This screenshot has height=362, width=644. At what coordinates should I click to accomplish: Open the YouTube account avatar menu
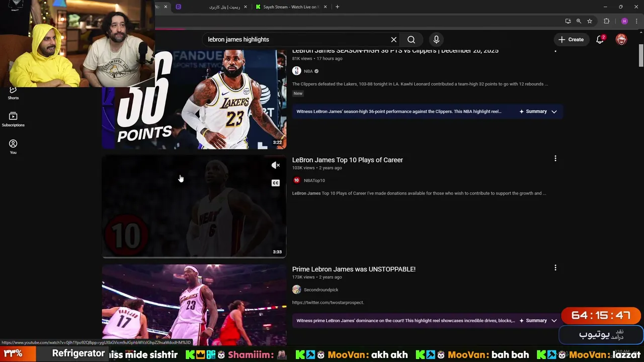coord(621,40)
